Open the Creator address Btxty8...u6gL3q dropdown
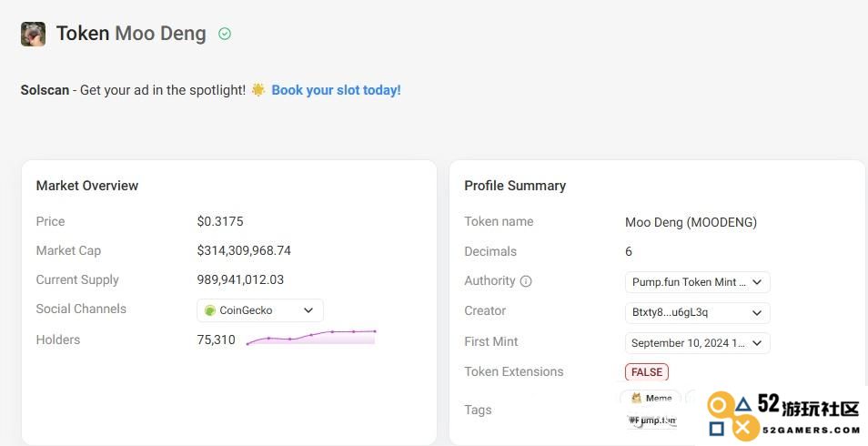This screenshot has height=446, width=868. pyautogui.click(x=697, y=312)
